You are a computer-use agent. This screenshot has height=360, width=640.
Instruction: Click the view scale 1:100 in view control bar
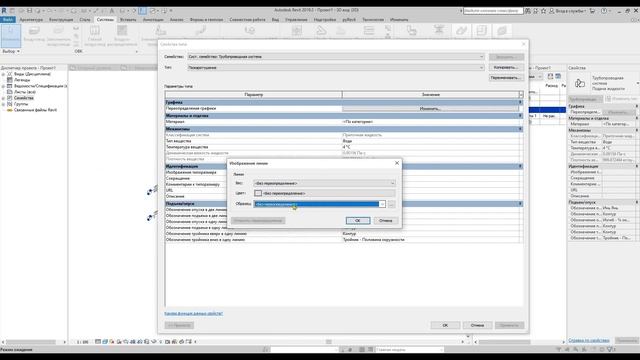coord(82,342)
